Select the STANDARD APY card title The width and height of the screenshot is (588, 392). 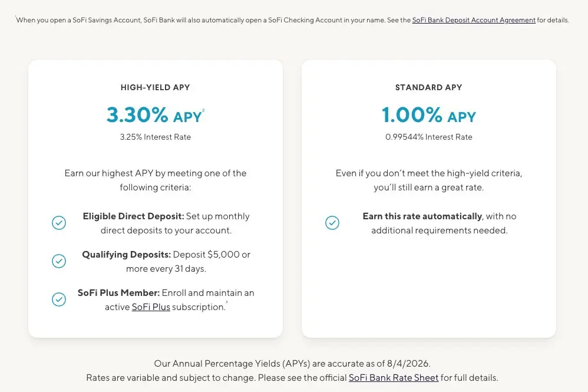tap(429, 87)
